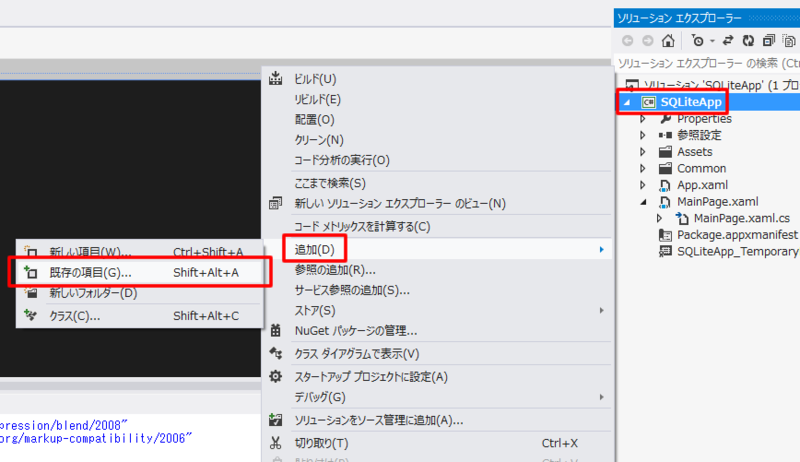Click the Assets folder icon
The image size is (800, 462).
tap(665, 152)
